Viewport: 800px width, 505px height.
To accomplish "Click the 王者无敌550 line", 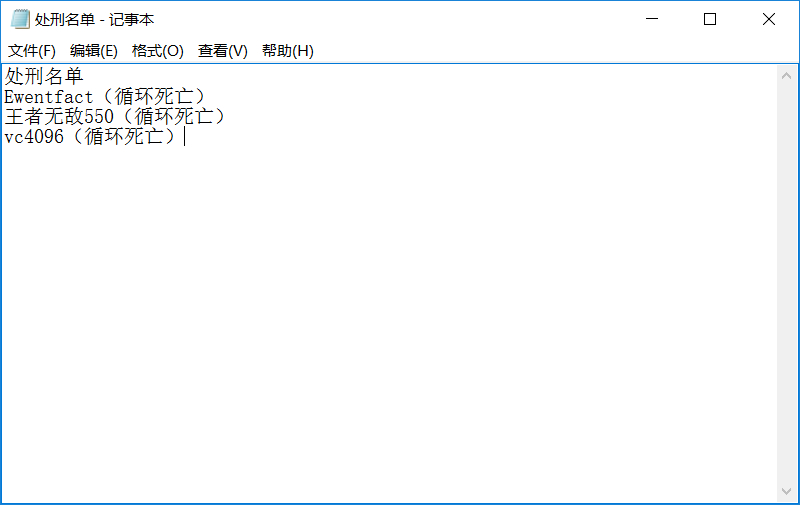I will 114,116.
